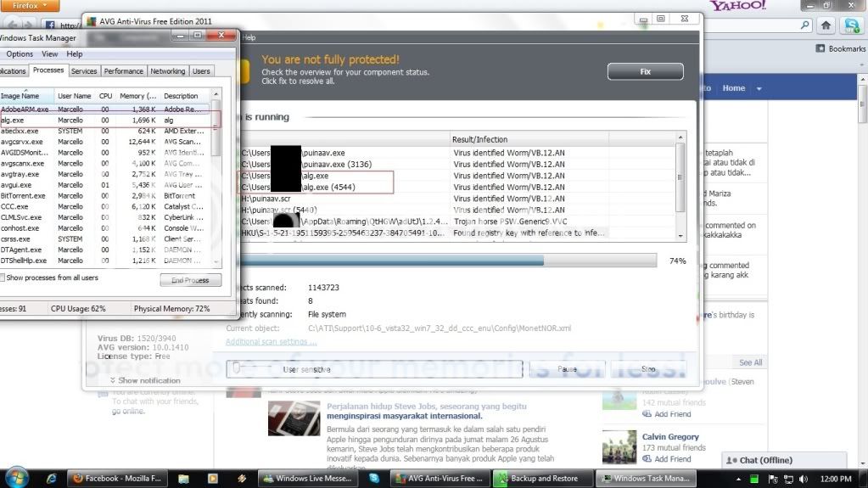Click the User sensitive priority slider handle
Viewport: 868px width, 488px height.
pyautogui.click(x=237, y=367)
